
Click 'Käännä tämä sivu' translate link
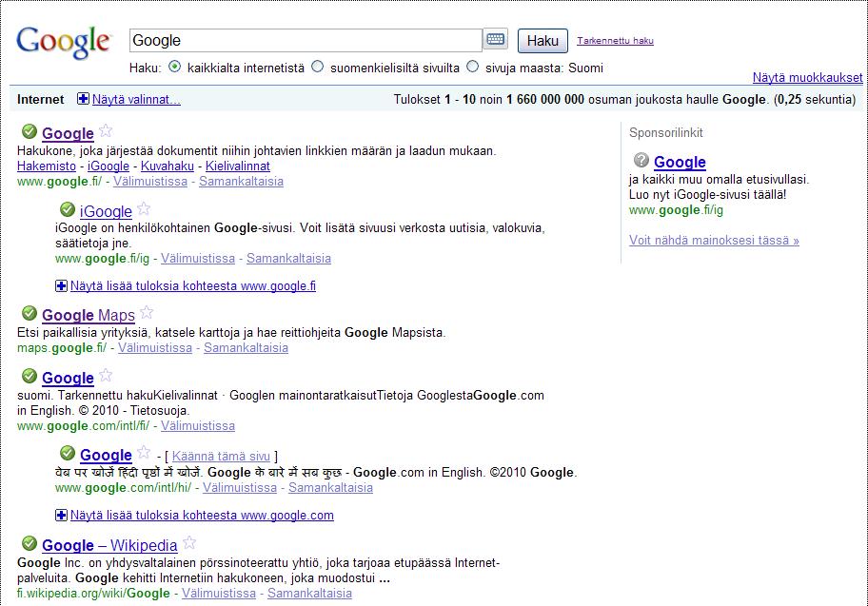point(221,456)
